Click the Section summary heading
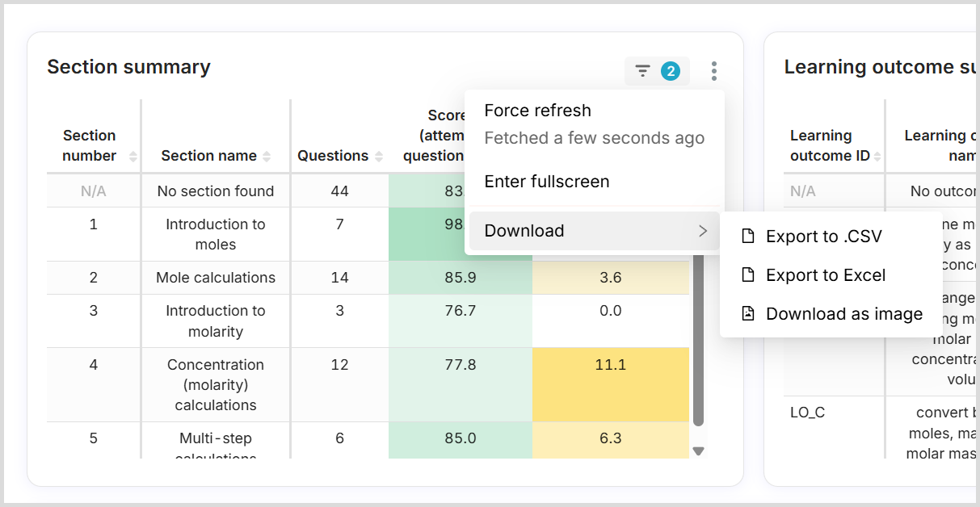Image resolution: width=980 pixels, height=507 pixels. 128,67
